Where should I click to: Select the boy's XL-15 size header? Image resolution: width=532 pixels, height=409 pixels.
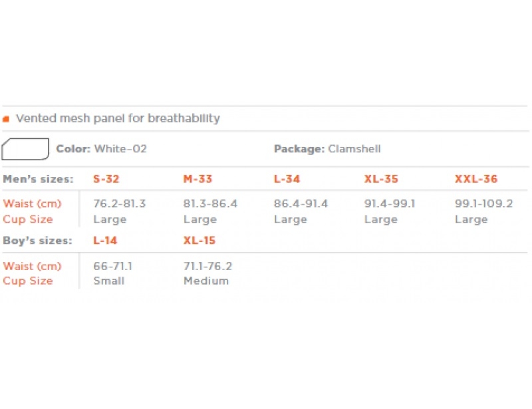pos(199,241)
